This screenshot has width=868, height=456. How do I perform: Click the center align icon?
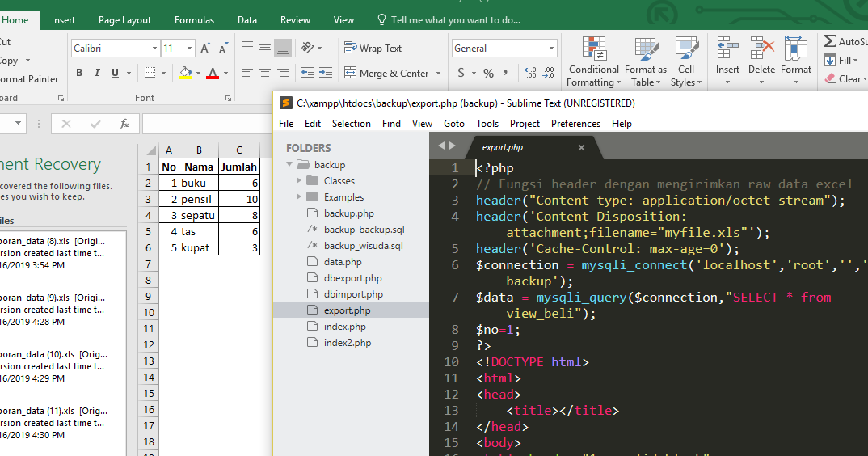(265, 73)
